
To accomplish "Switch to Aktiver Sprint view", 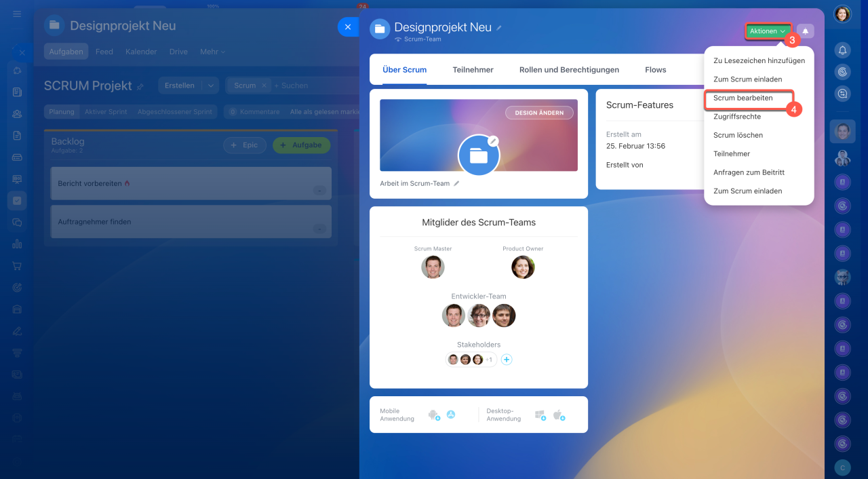I will click(x=106, y=112).
